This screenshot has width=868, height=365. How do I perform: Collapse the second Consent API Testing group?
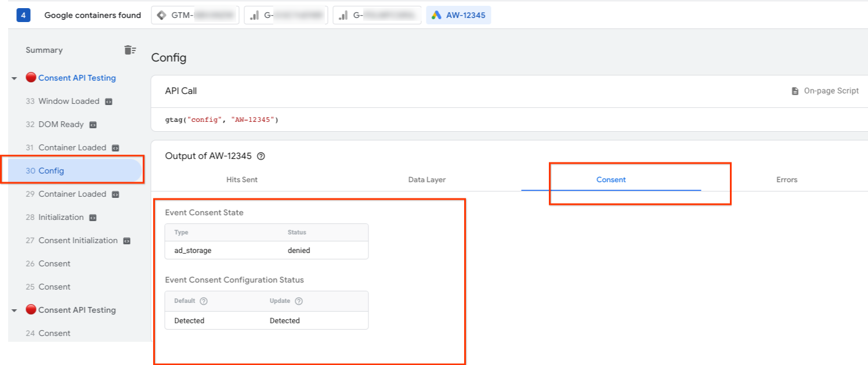coord(14,310)
